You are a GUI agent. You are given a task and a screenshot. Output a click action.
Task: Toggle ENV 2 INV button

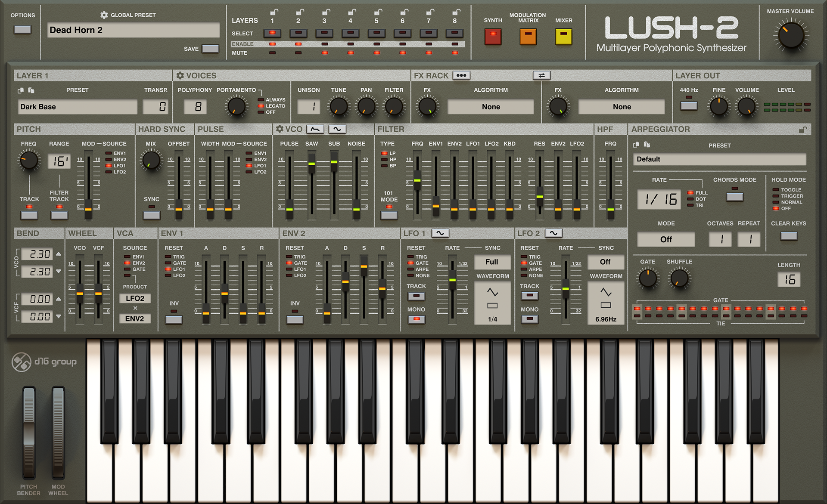(x=295, y=320)
